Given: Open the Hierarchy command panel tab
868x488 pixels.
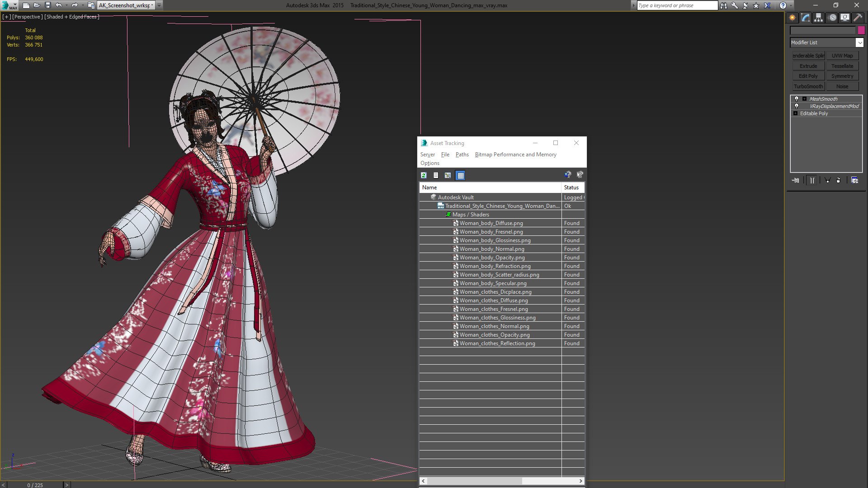Looking at the screenshot, I should point(818,18).
